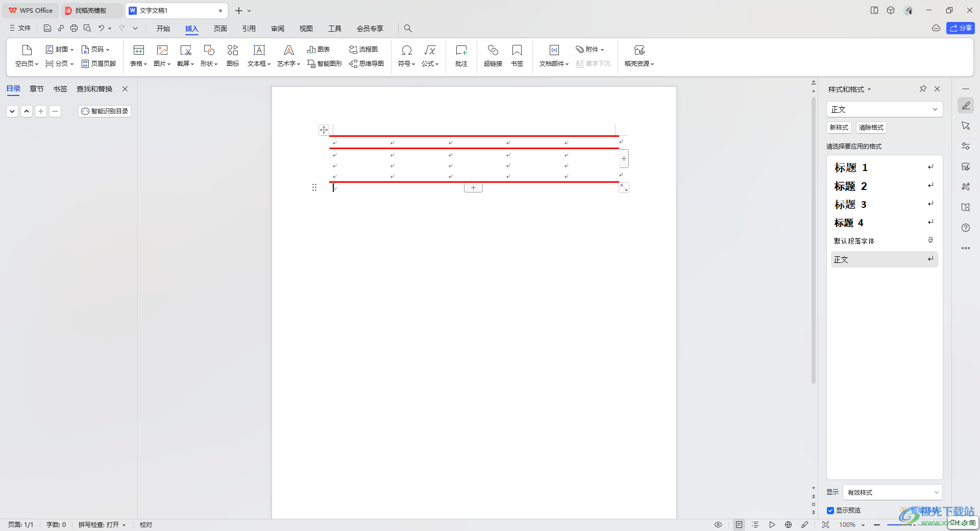Switch to the 审阅 ribbon tab
The height and width of the screenshot is (531, 980).
coord(278,29)
